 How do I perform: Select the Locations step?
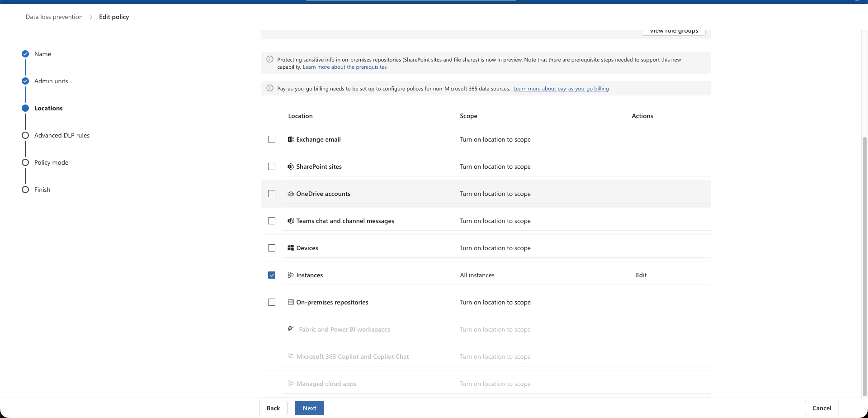coord(48,108)
